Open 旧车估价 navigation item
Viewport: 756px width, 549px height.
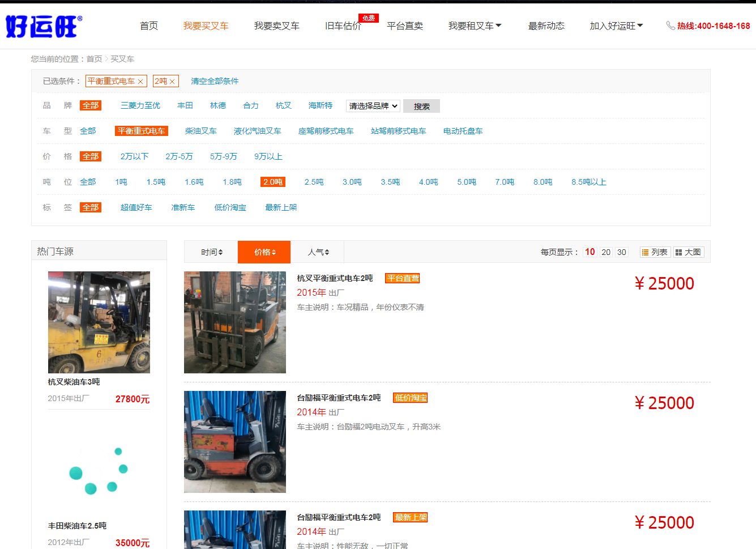click(x=343, y=26)
